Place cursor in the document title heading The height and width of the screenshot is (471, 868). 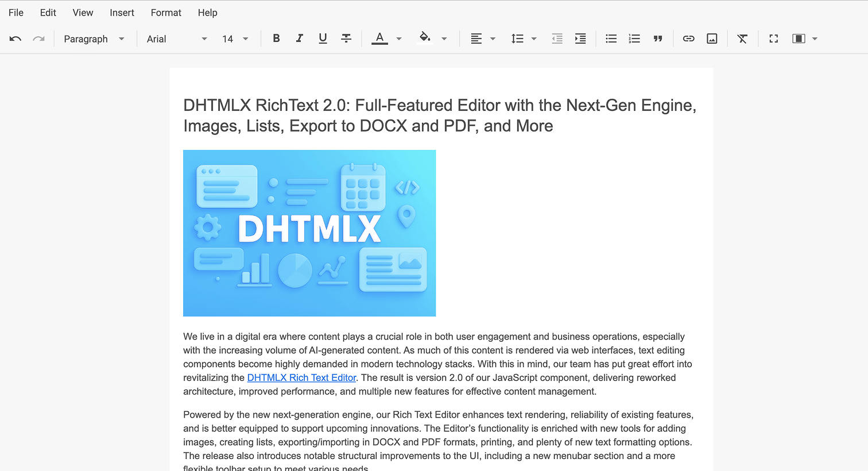440,115
